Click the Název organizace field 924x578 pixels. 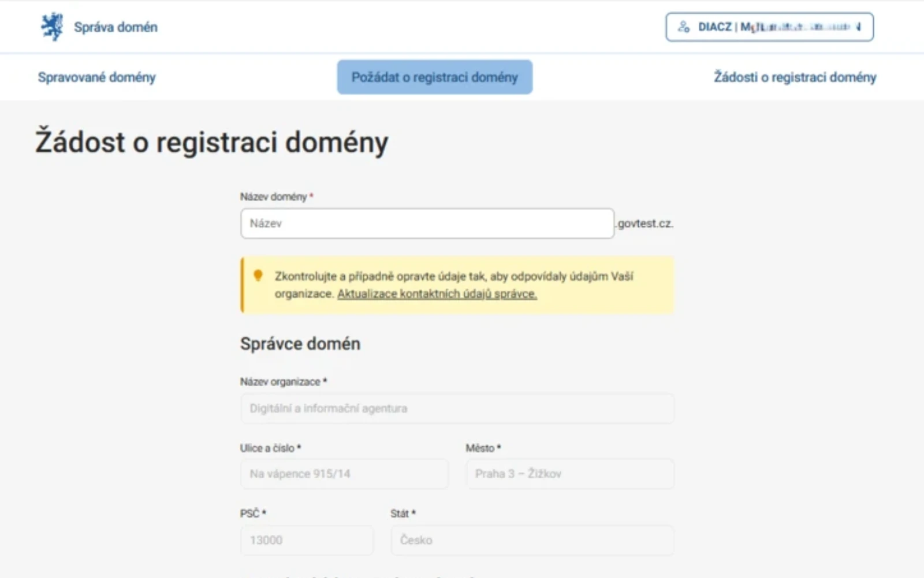[457, 409]
